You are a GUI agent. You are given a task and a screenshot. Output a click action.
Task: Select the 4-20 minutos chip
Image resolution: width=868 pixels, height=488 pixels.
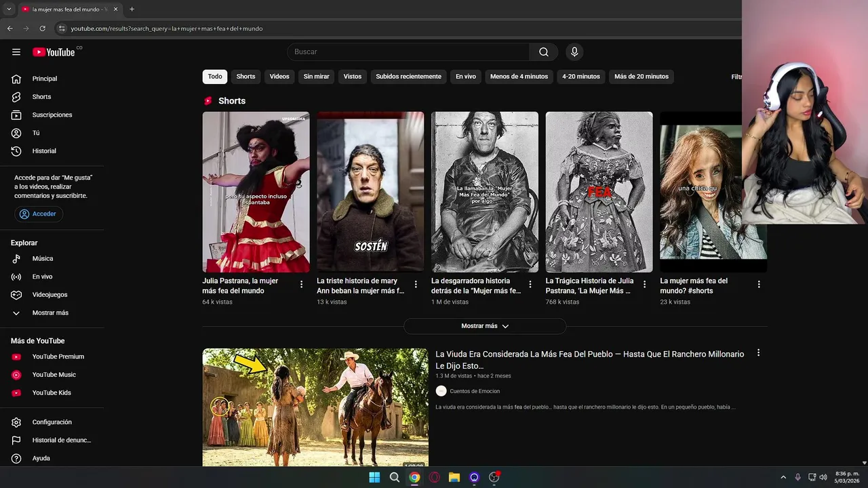[581, 77]
